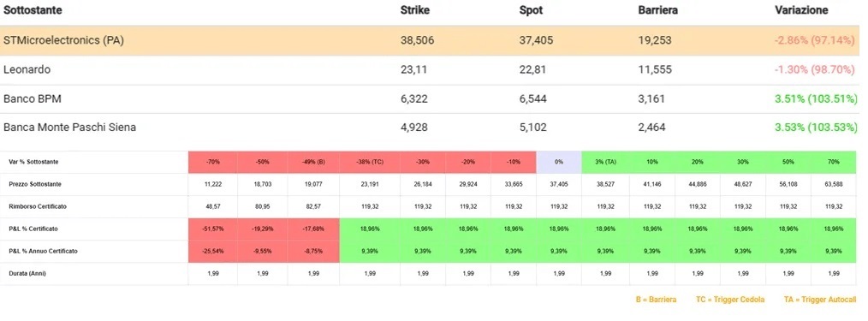Select the -70% scenario cell

212,162
